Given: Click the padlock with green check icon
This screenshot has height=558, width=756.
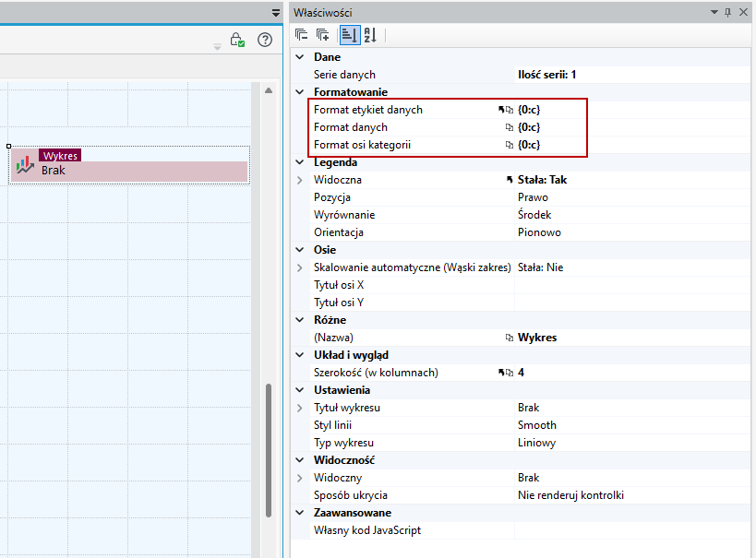Looking at the screenshot, I should [236, 40].
